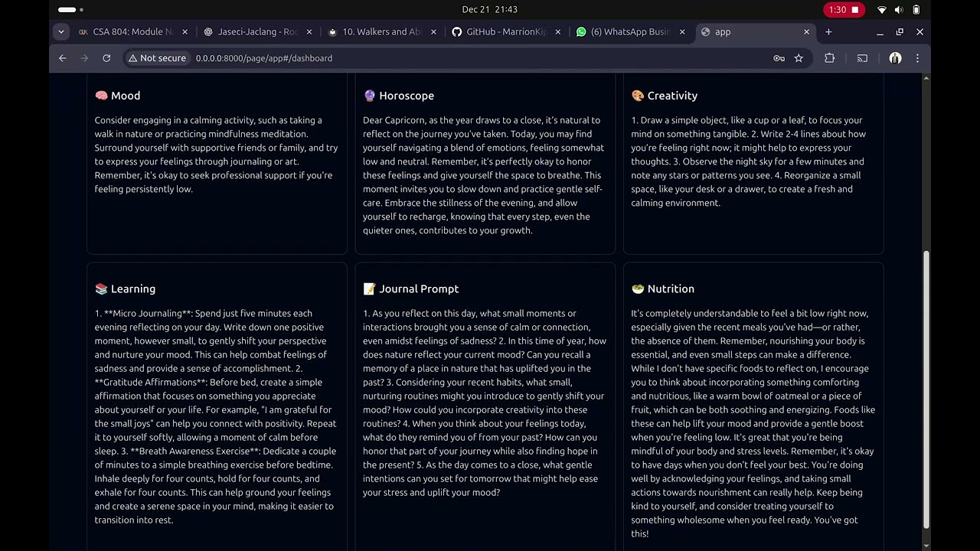The height and width of the screenshot is (551, 980).
Task: Open the Wi-Fi network indicator
Action: coord(882,10)
